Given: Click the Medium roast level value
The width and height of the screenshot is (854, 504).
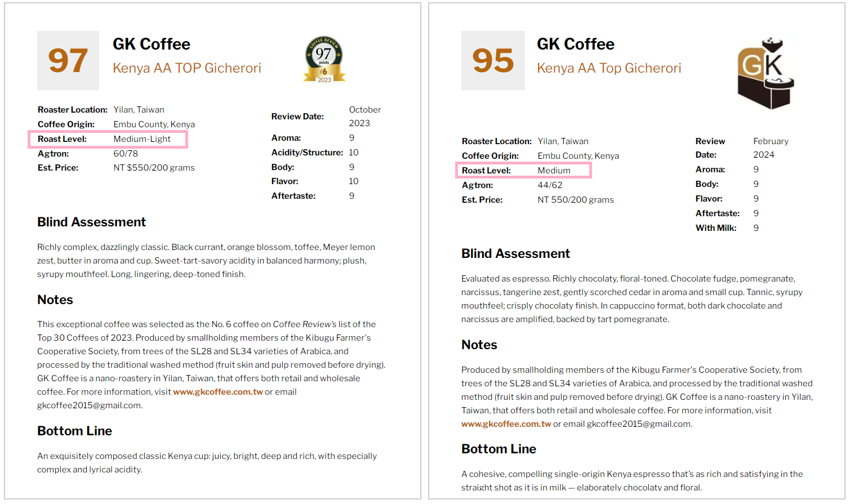Looking at the screenshot, I should [554, 171].
